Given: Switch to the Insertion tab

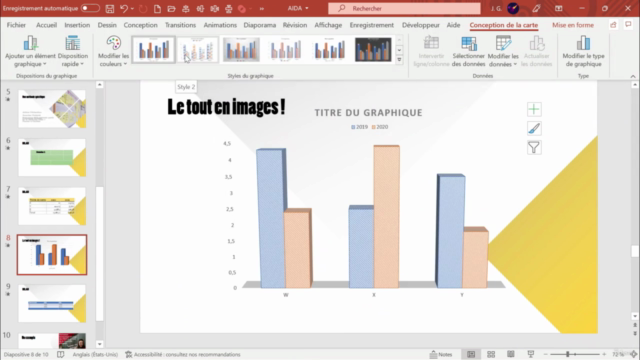Looking at the screenshot, I should coord(77,25).
